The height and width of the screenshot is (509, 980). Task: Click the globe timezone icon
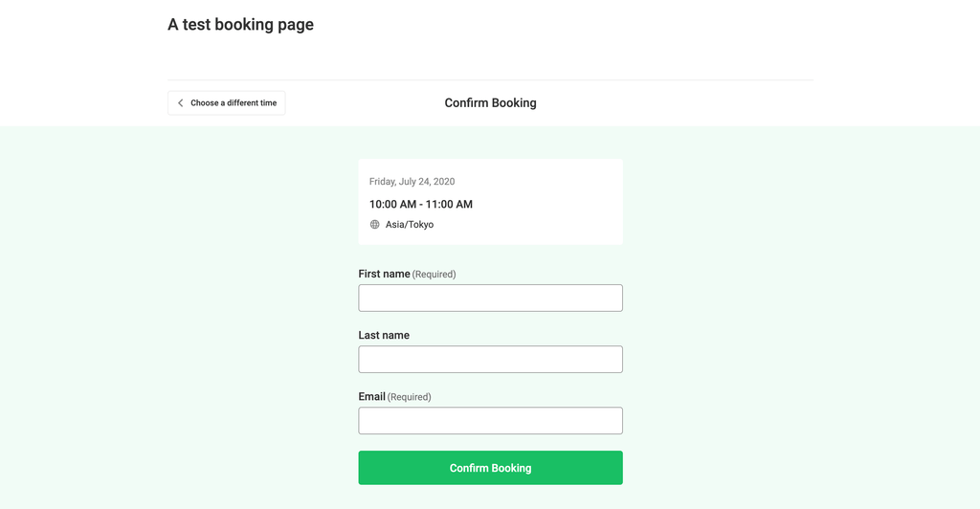click(x=374, y=224)
